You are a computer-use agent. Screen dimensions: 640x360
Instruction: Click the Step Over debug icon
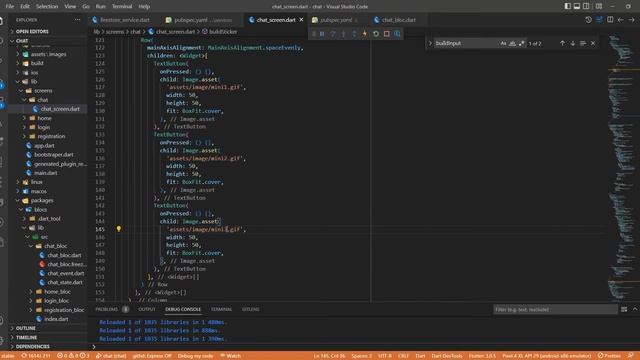click(333, 34)
